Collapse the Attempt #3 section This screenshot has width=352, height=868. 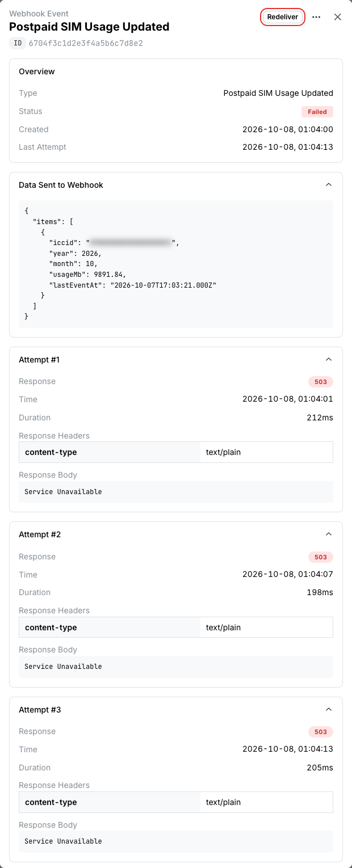coord(328,710)
